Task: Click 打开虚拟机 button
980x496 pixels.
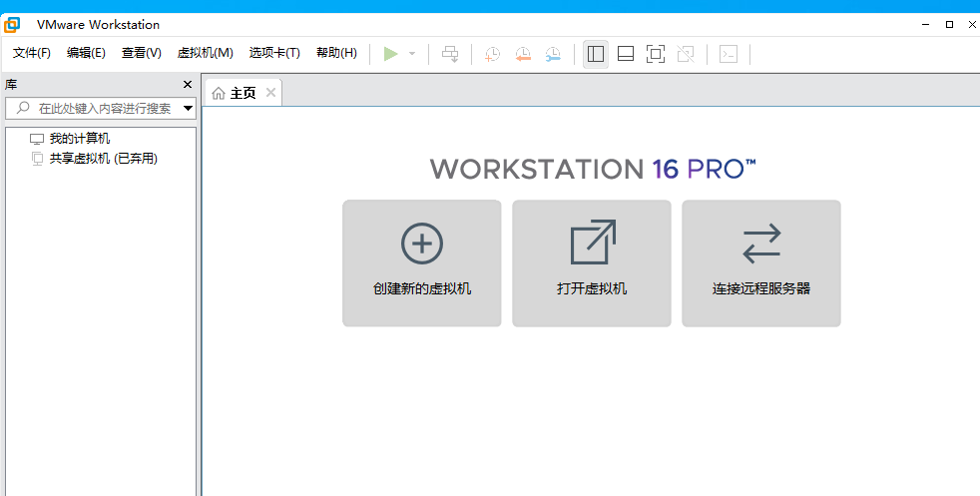Action: (592, 263)
